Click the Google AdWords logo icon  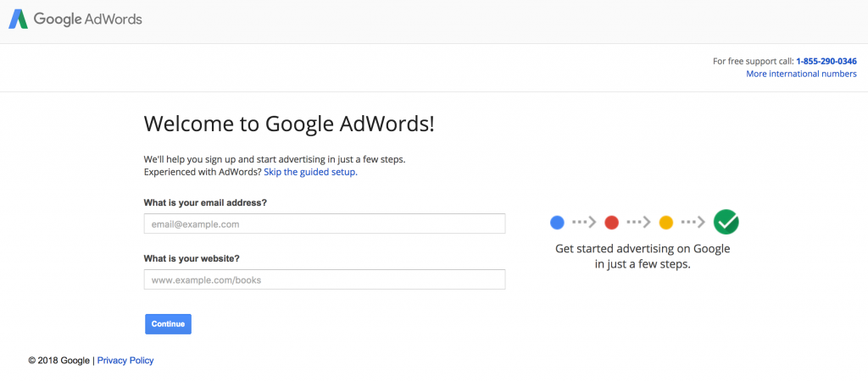pyautogui.click(x=18, y=19)
